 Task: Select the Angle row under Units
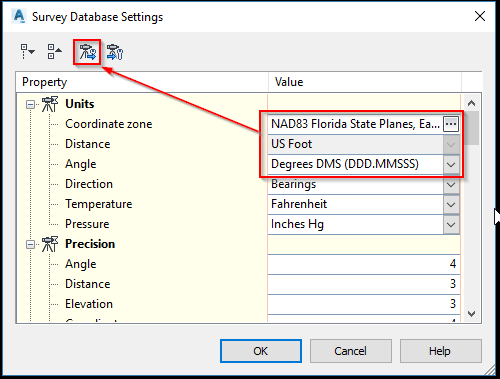[x=81, y=164]
